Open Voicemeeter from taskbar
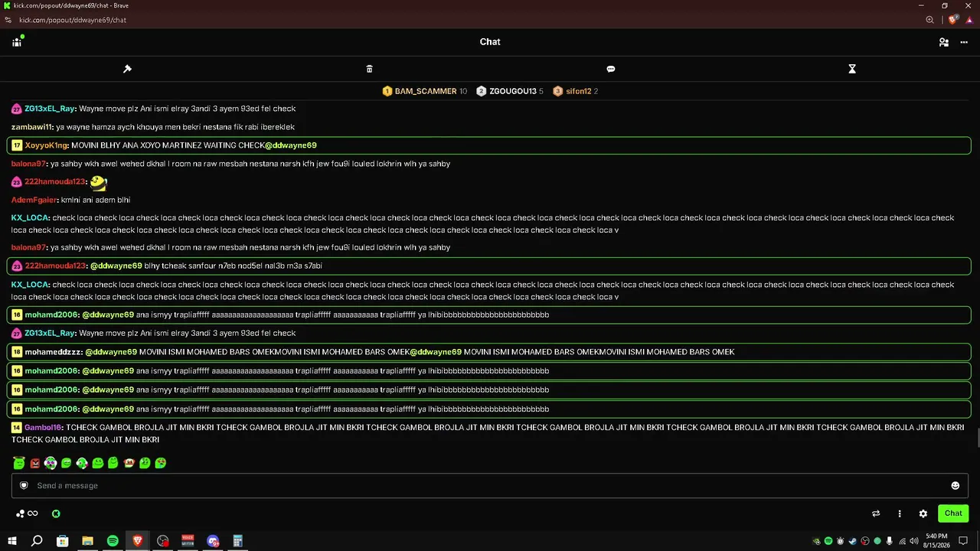 [x=188, y=541]
